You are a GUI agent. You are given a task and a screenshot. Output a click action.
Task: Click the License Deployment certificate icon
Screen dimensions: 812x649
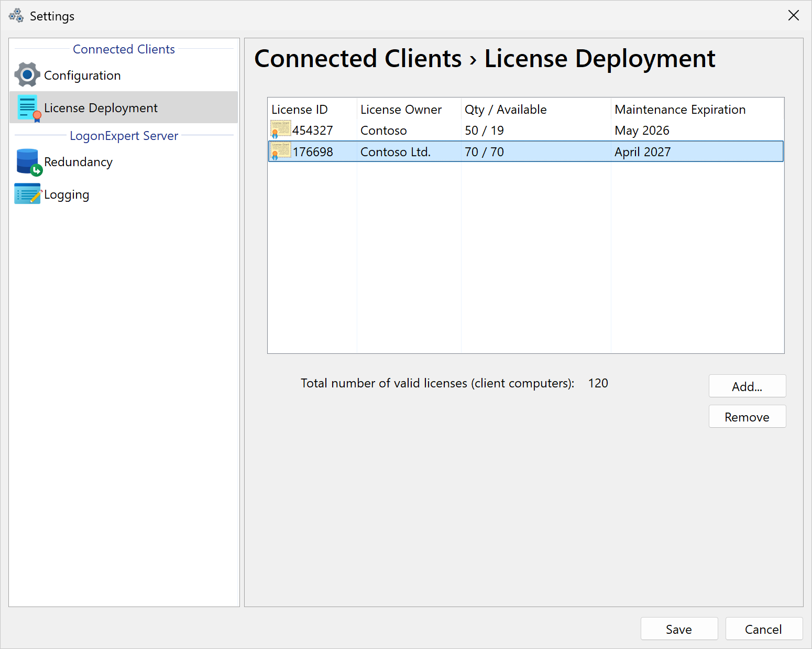(28, 108)
